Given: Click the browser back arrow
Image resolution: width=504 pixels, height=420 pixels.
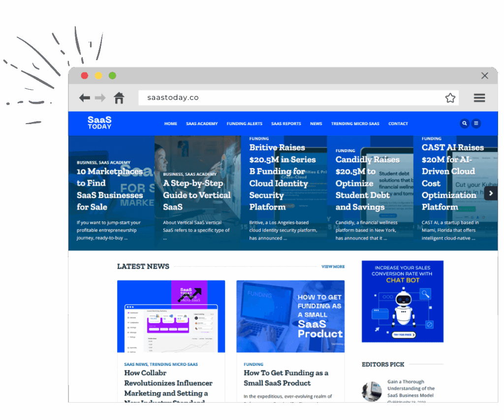Looking at the screenshot, I should pos(85,98).
